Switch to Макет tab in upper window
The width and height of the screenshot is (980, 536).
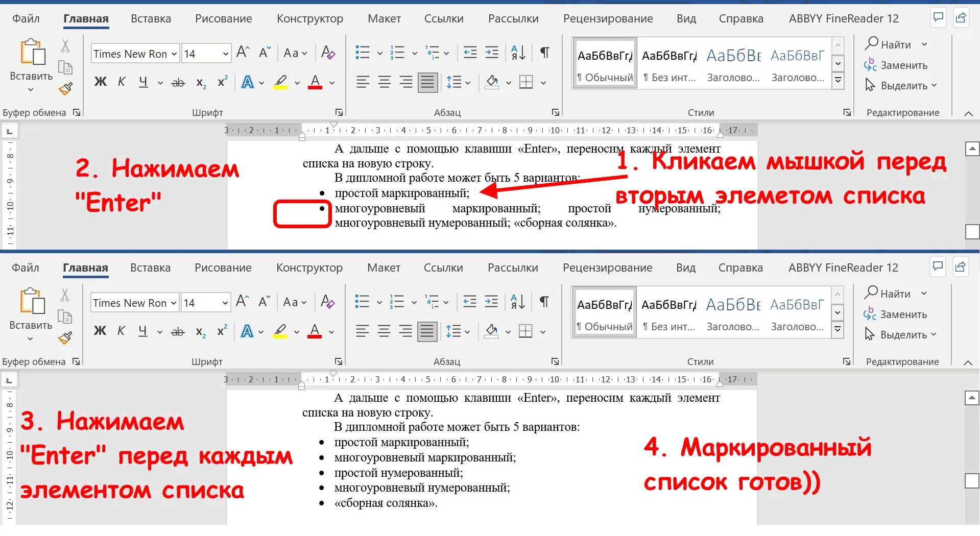(x=384, y=19)
